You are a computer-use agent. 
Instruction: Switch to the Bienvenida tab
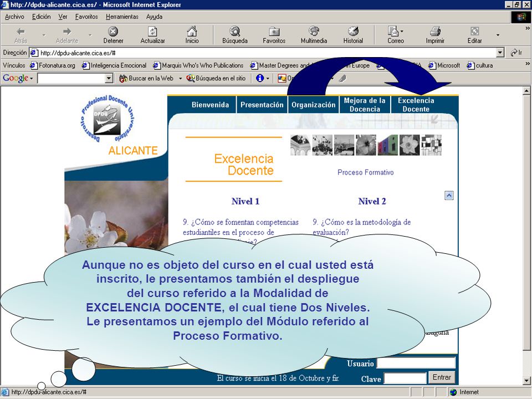tap(210, 105)
